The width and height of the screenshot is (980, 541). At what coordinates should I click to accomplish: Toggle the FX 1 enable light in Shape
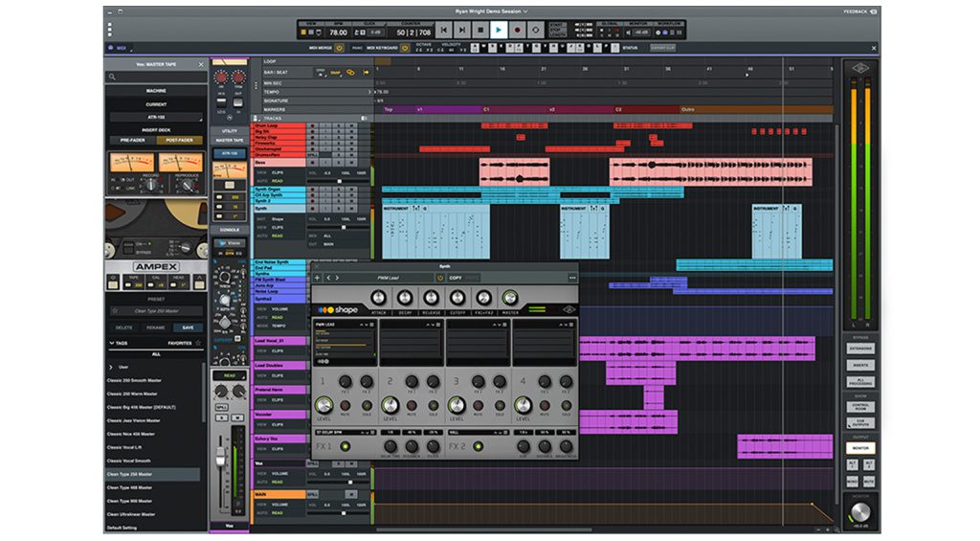[345, 446]
